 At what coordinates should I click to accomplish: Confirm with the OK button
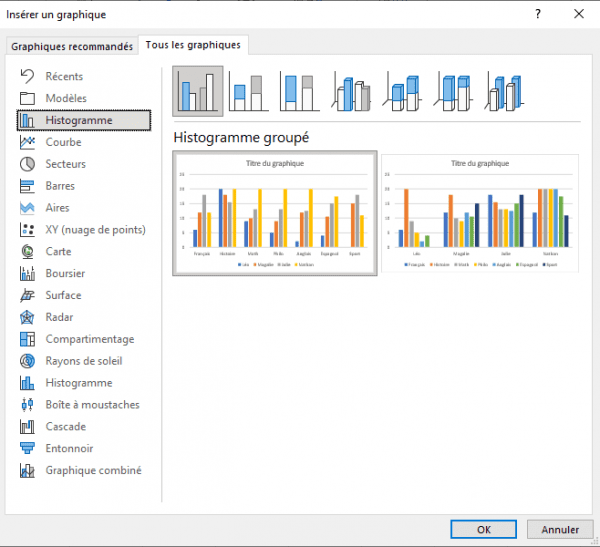point(483,529)
